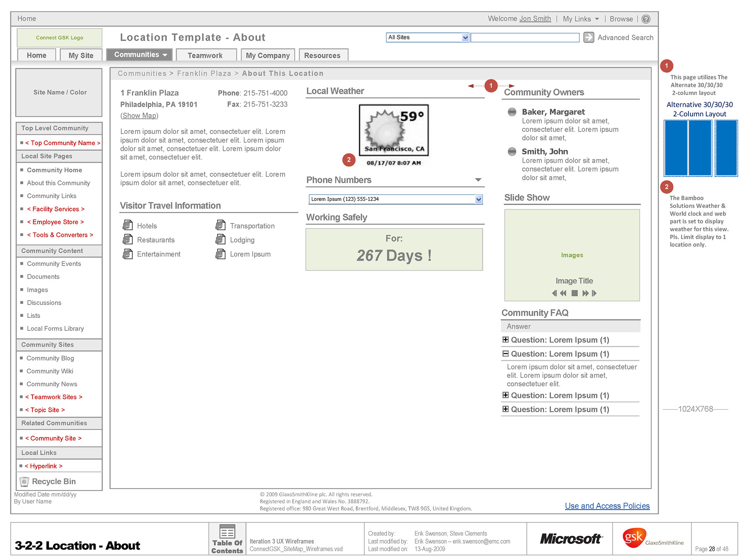
Task: Click the Transportation document icon
Action: pos(220,225)
